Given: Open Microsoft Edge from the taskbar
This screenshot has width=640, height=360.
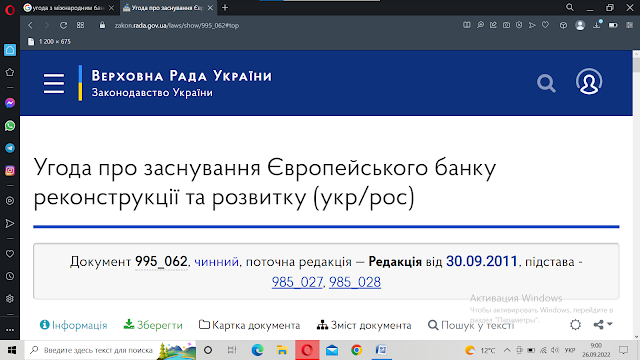Looking at the screenshot, I should coord(257,350).
